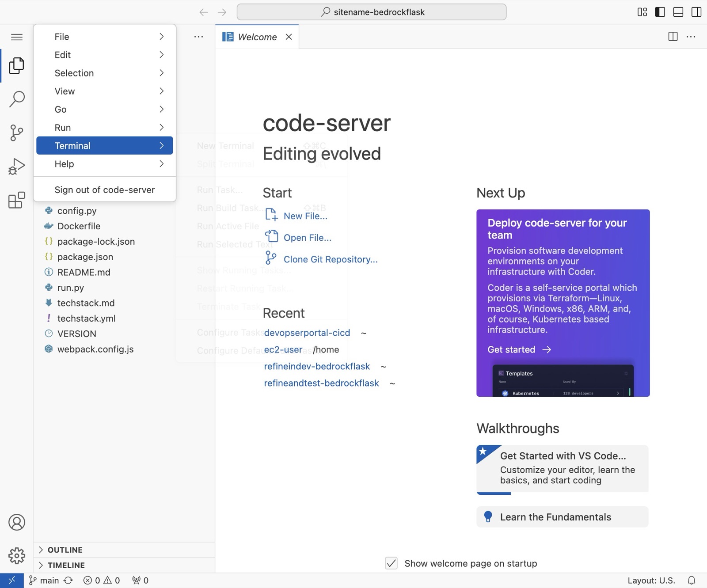Synchronize changes icon in status bar
Screen dimensions: 707x588
[68, 580]
